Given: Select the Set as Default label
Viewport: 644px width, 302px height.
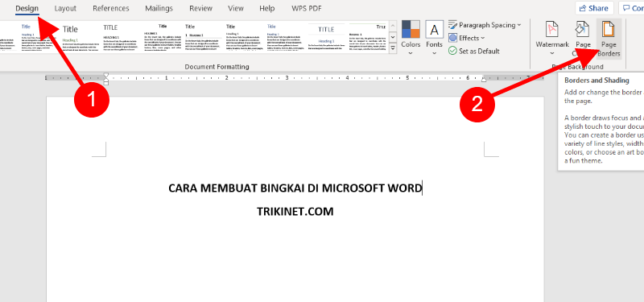Looking at the screenshot, I should (479, 51).
